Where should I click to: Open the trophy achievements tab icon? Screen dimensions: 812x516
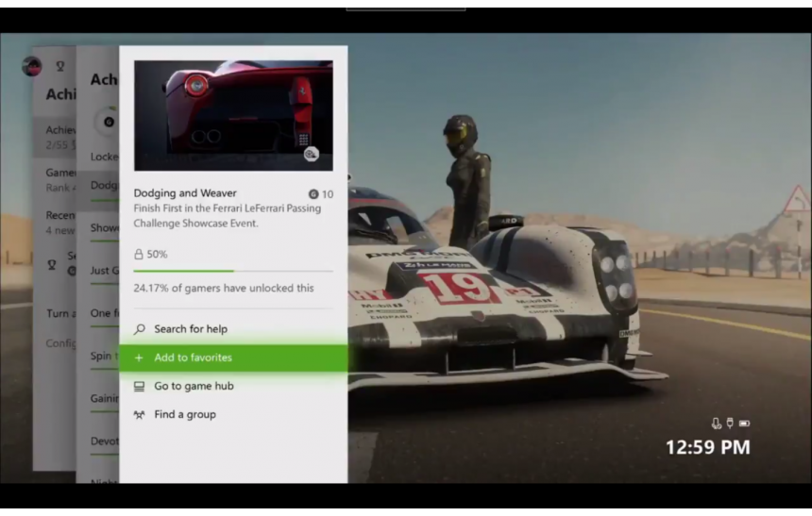click(x=60, y=66)
